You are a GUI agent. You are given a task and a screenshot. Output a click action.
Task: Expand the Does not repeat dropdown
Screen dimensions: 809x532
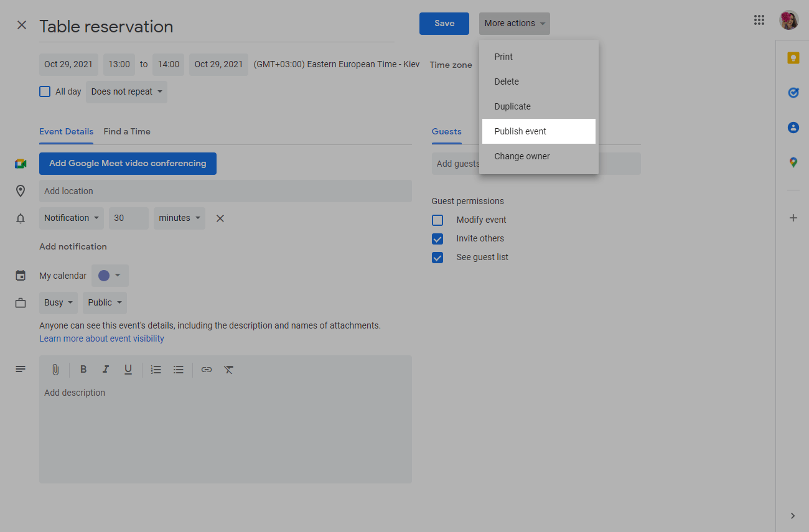[x=126, y=91]
